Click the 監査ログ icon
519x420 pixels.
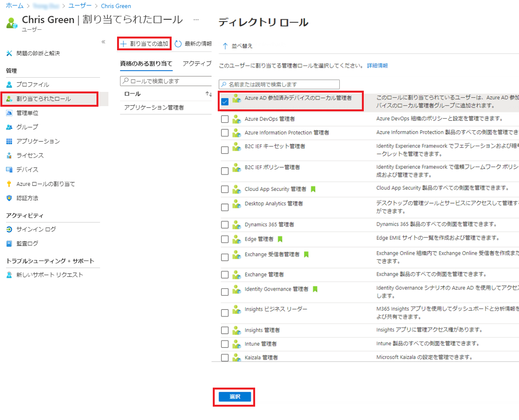pos(9,244)
